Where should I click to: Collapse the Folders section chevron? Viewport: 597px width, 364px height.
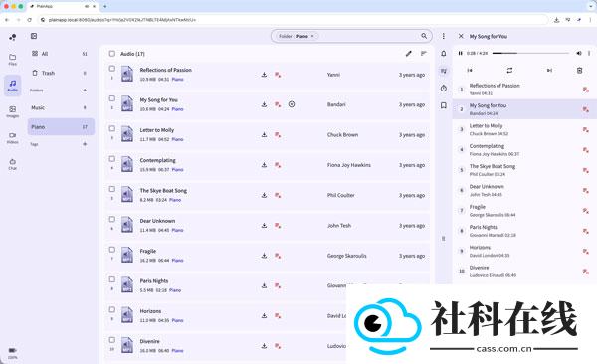coord(85,91)
